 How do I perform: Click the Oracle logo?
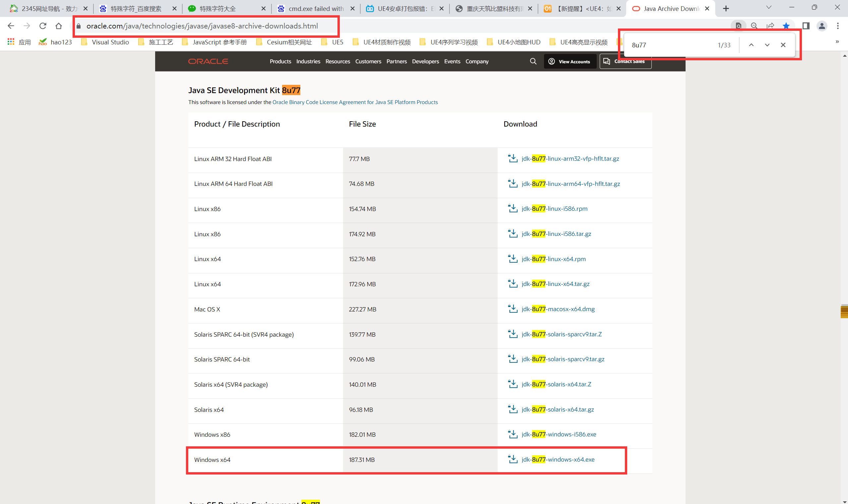coord(208,62)
